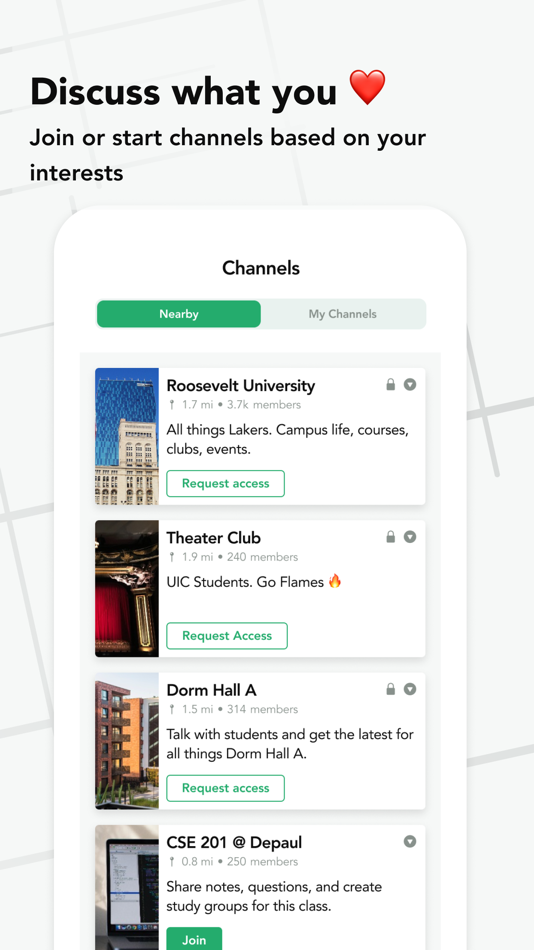Click the '240 members' text
This screenshot has height=950, width=534.
tap(262, 557)
